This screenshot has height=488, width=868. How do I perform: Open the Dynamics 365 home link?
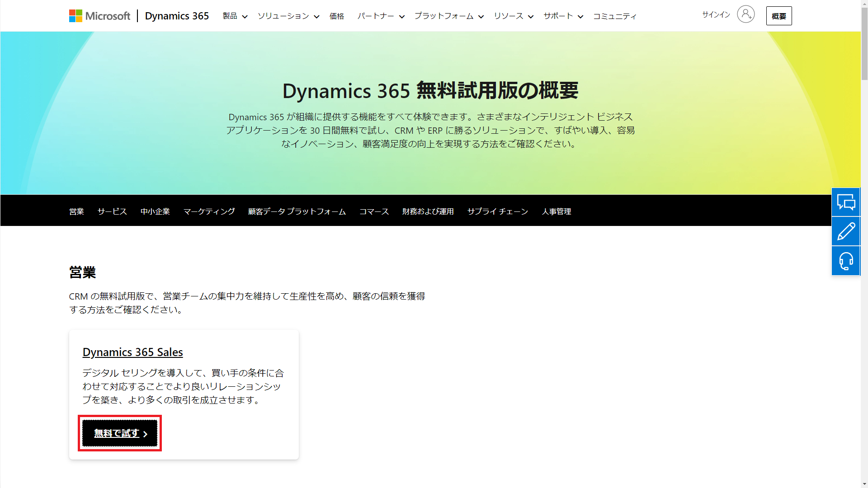(177, 16)
